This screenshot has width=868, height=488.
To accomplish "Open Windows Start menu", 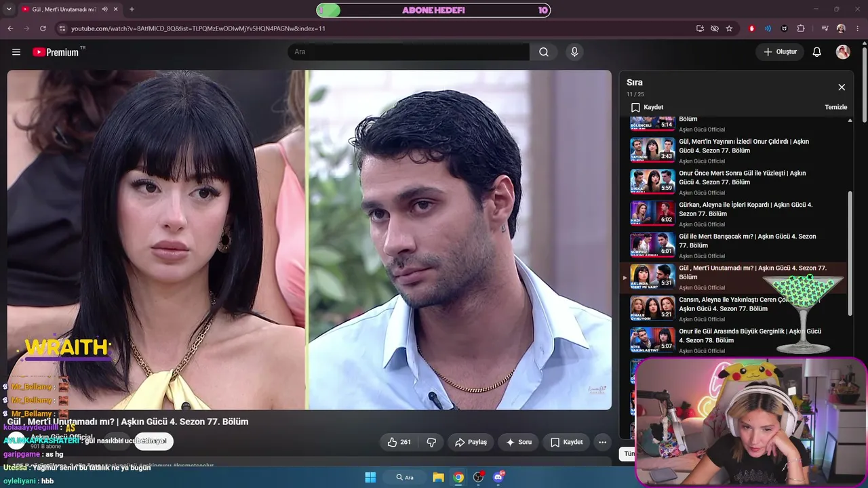I will (x=370, y=477).
